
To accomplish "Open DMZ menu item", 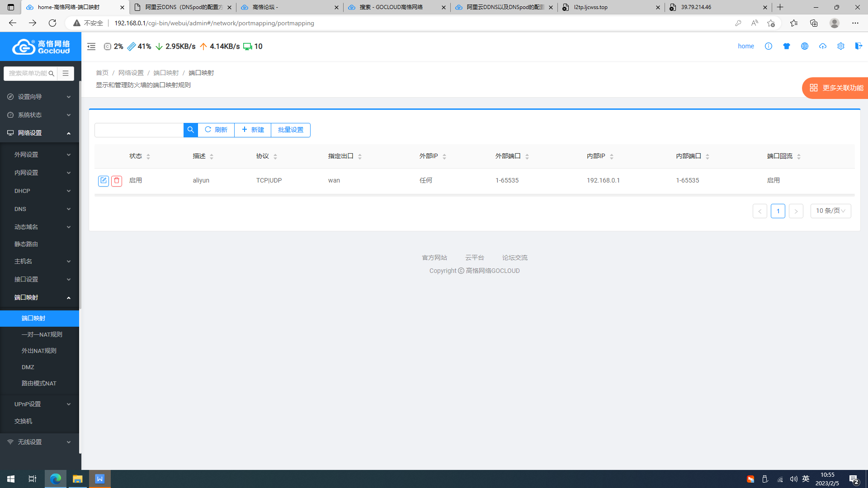I will (x=28, y=367).
